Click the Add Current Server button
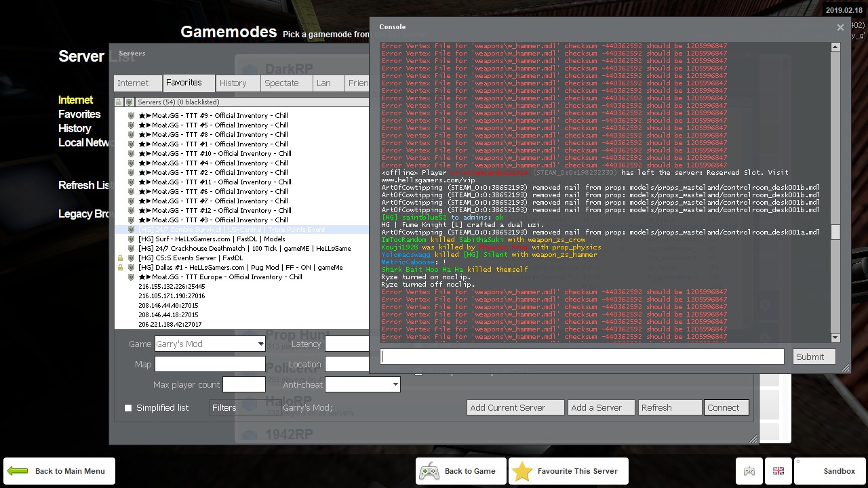The width and height of the screenshot is (868, 488). [515, 407]
